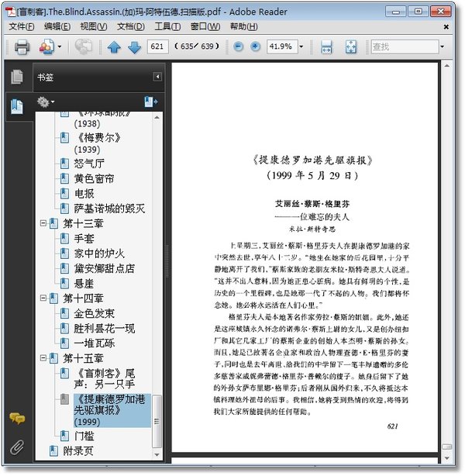The image size is (465, 476).
Task: Click the print icon in toolbar
Action: click(22, 47)
